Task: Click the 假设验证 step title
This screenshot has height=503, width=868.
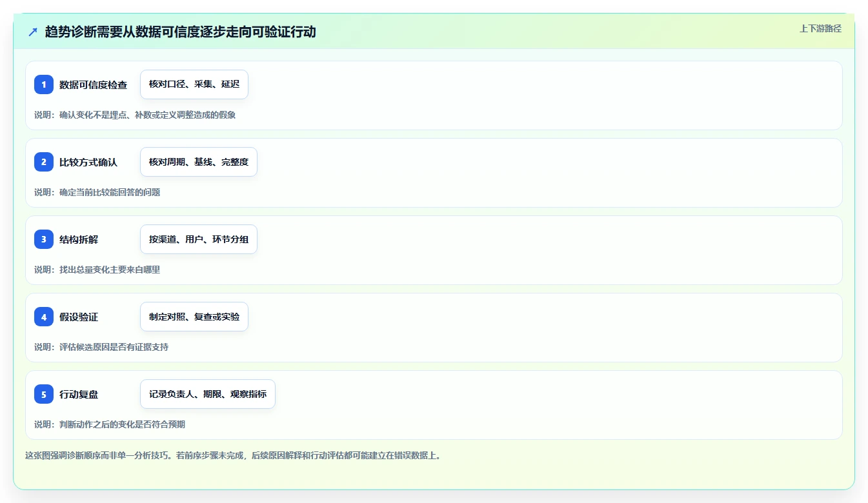Action: coord(79,317)
